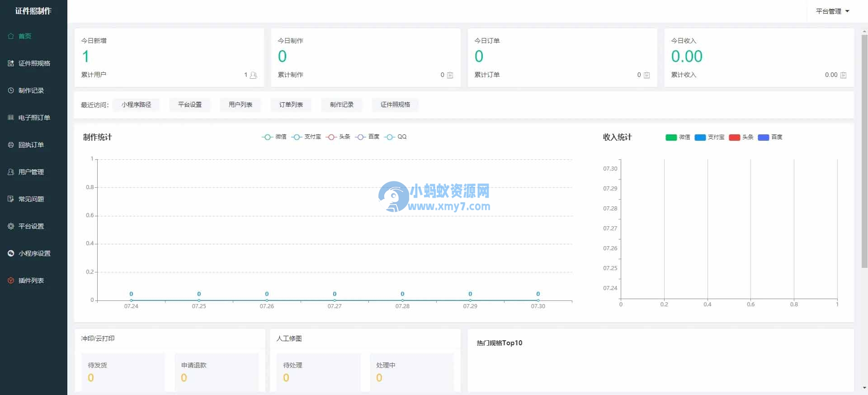Toggle purple 百度 swatch in 收入统计 legend
The image size is (868, 395).
(x=764, y=137)
